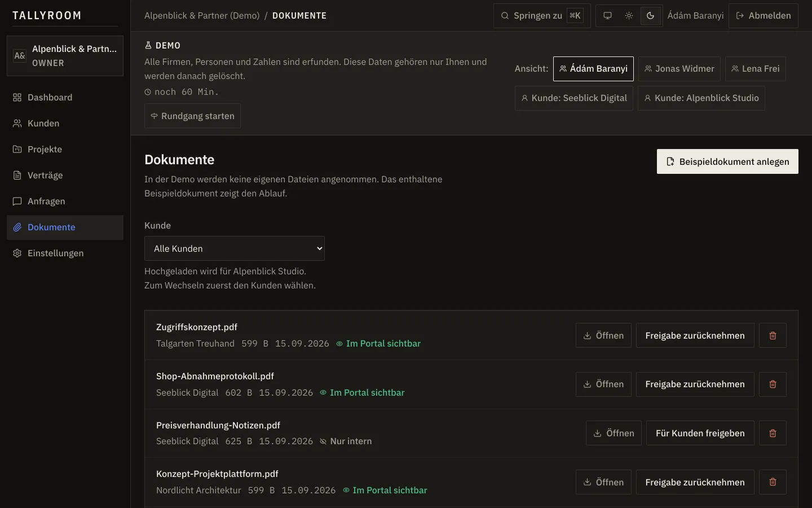Open the Alpenblick & Partner workspace switcher
The width and height of the screenshot is (812, 508).
click(x=65, y=56)
